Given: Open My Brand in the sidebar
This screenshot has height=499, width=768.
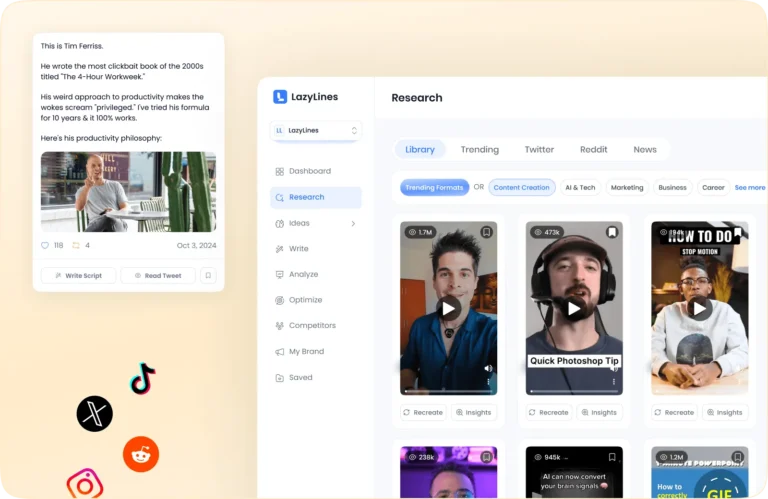Looking at the screenshot, I should tap(316, 352).
